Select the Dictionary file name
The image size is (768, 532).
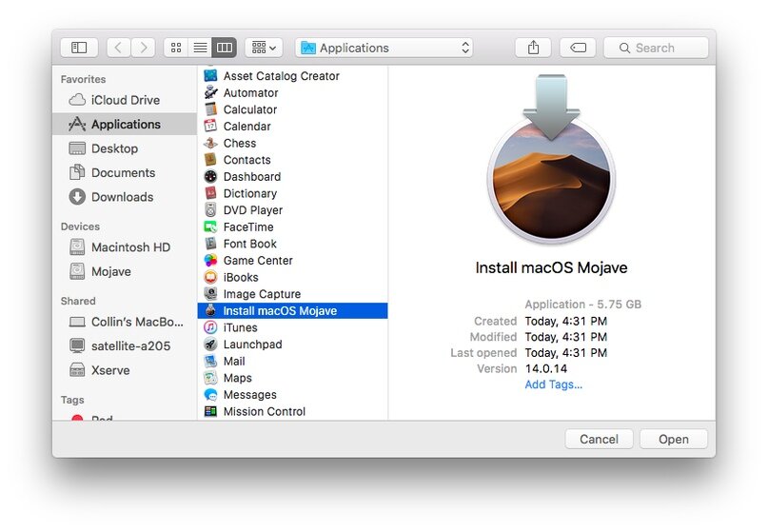coord(249,193)
